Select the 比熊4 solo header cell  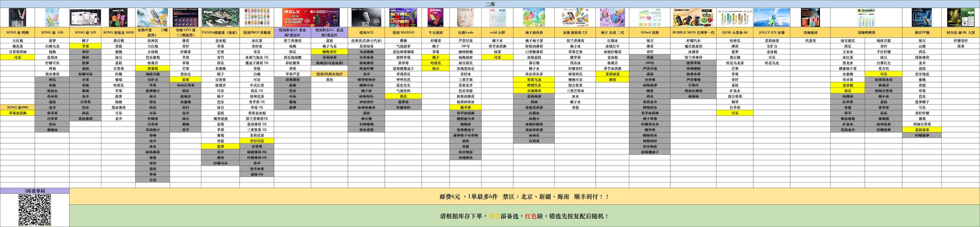465,33
